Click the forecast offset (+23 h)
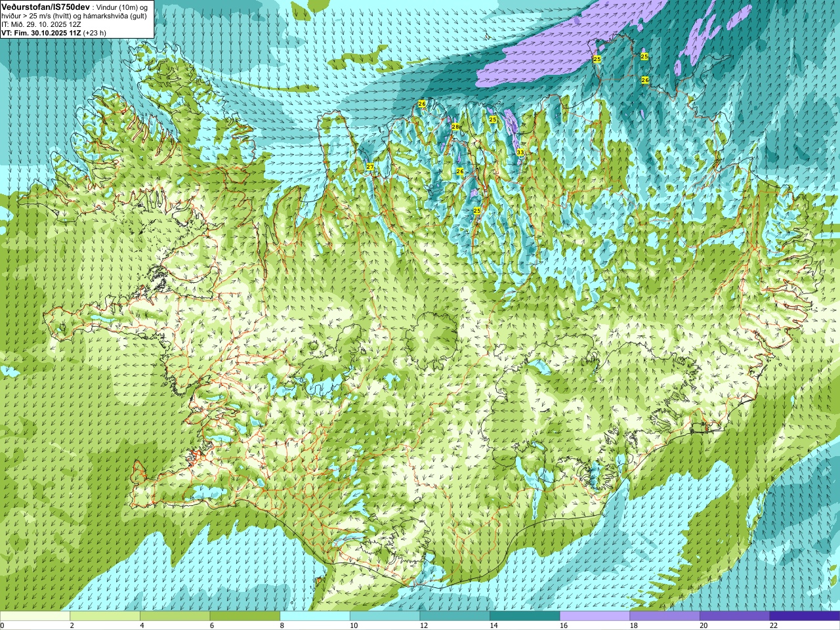Image resolution: width=840 pixels, height=630 pixels. (x=95, y=33)
